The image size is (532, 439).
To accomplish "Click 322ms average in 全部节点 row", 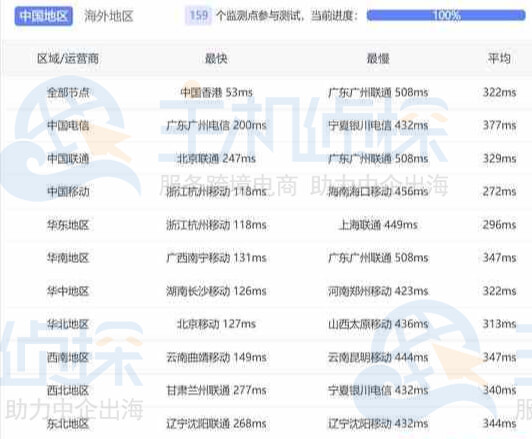I will click(499, 92).
